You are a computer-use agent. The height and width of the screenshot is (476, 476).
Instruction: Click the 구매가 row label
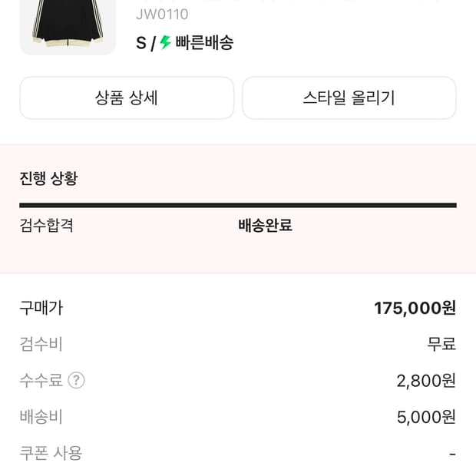click(x=41, y=308)
